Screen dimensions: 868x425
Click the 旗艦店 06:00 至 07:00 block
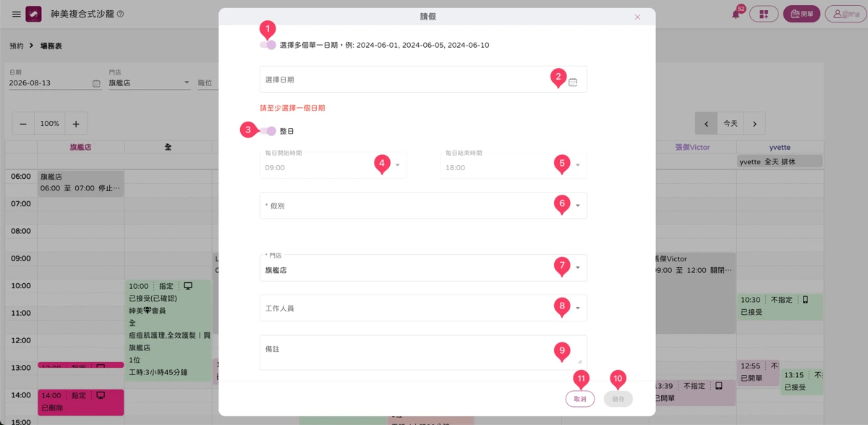pos(80,182)
